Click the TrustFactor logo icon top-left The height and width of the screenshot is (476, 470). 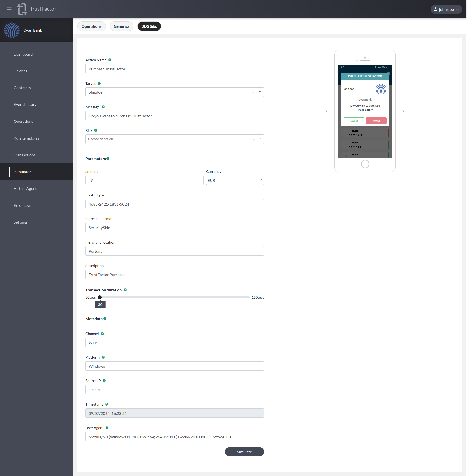pyautogui.click(x=22, y=9)
